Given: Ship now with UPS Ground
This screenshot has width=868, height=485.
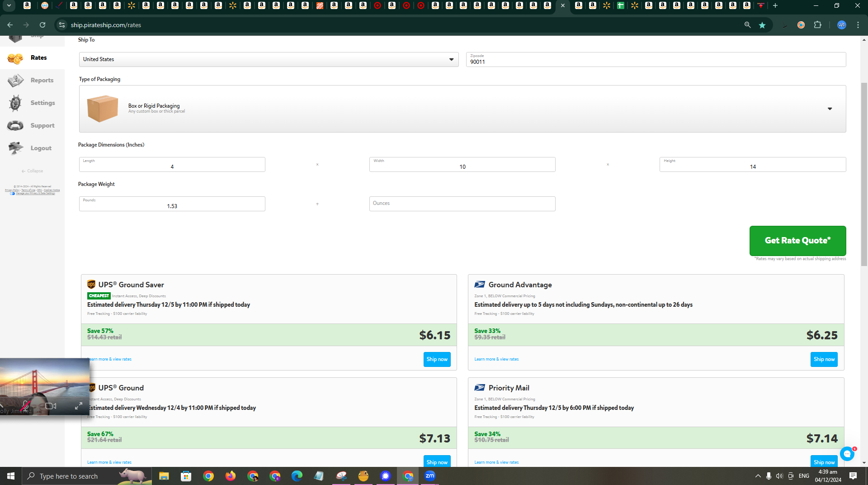Looking at the screenshot, I should pos(437,461).
